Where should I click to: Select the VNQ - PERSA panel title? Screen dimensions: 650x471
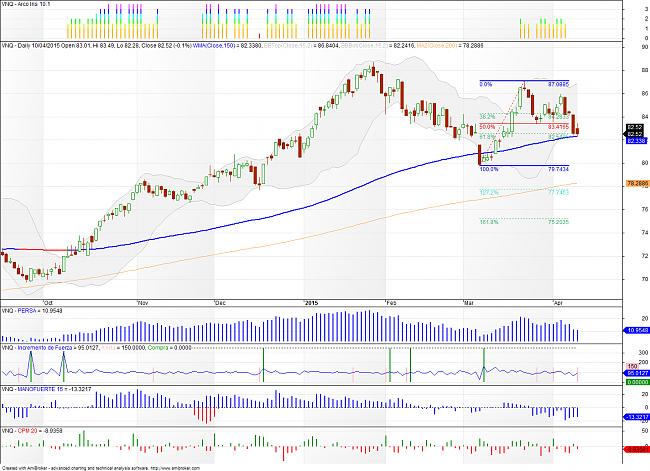click(x=15, y=310)
